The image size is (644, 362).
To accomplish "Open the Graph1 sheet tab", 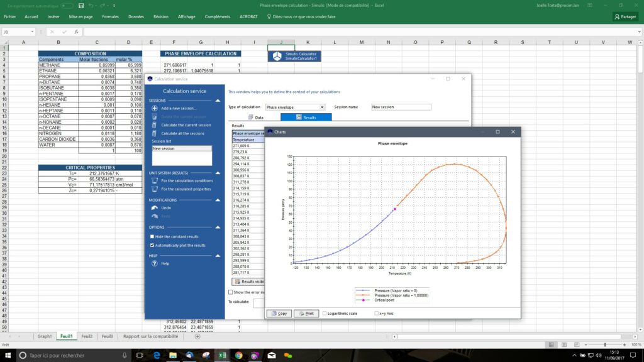I will [x=45, y=337].
